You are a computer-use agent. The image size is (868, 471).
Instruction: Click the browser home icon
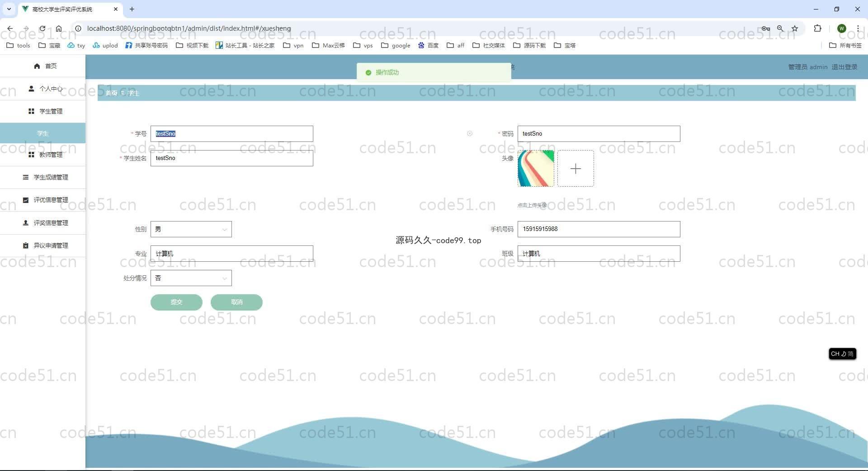(59, 28)
